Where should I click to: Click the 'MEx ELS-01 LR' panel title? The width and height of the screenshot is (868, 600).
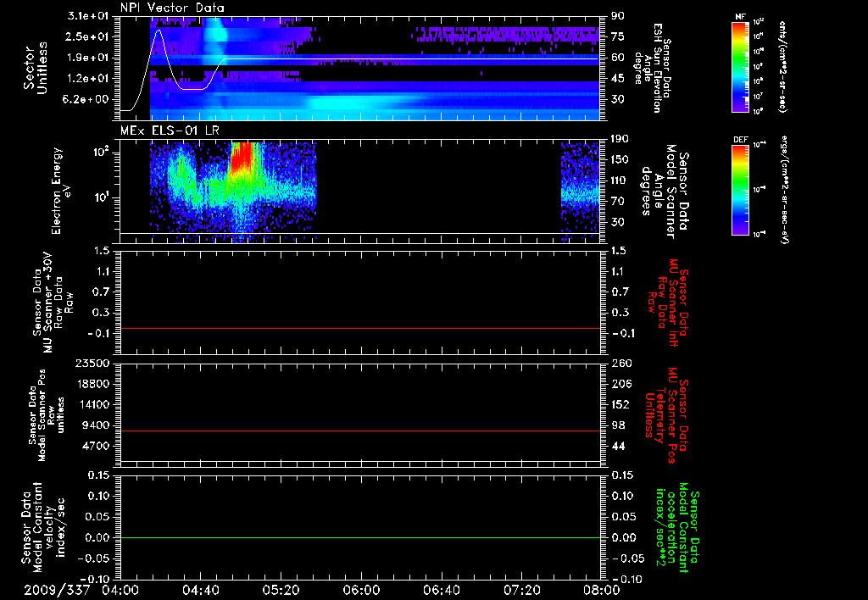(x=170, y=131)
